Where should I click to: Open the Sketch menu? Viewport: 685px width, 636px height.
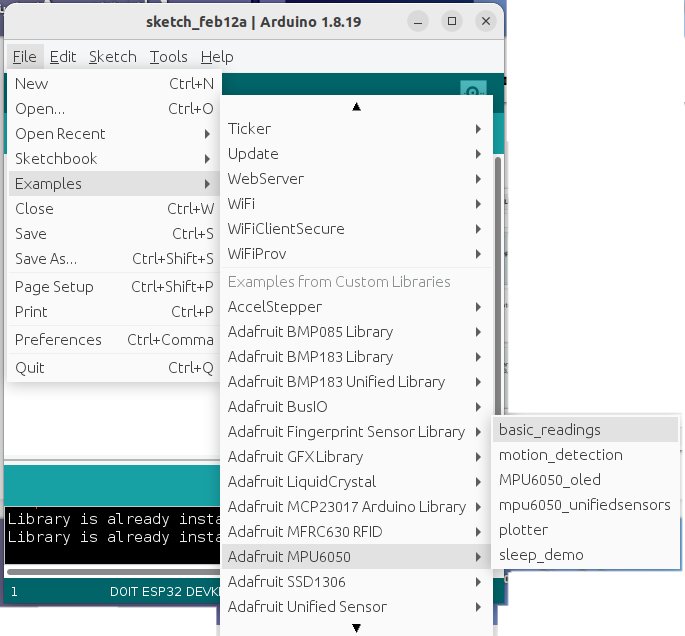[113, 57]
